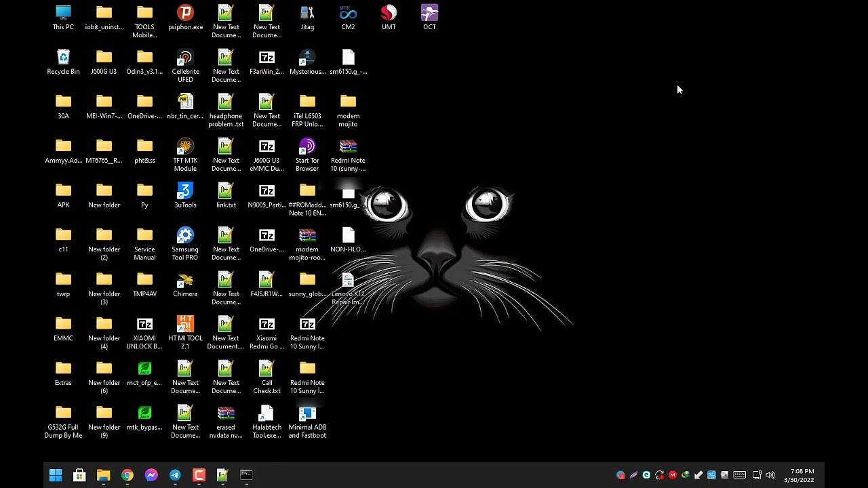
Task: Launch Start Tor Browser shortcut
Action: click(307, 155)
